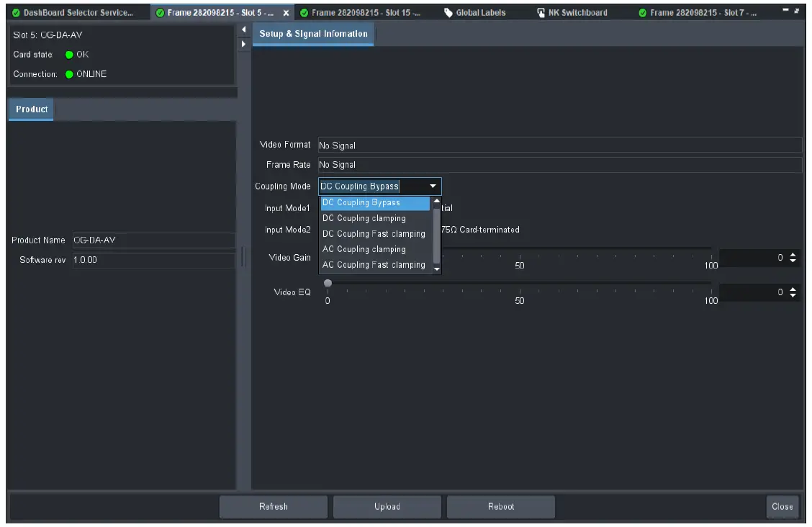
Task: Click the Product Name field
Action: pyautogui.click(x=154, y=240)
